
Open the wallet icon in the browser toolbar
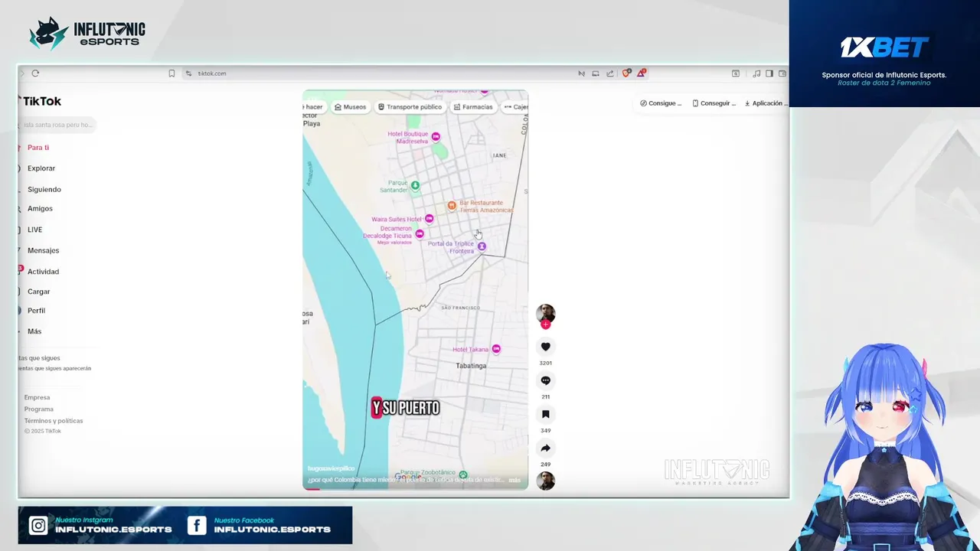[x=782, y=73]
